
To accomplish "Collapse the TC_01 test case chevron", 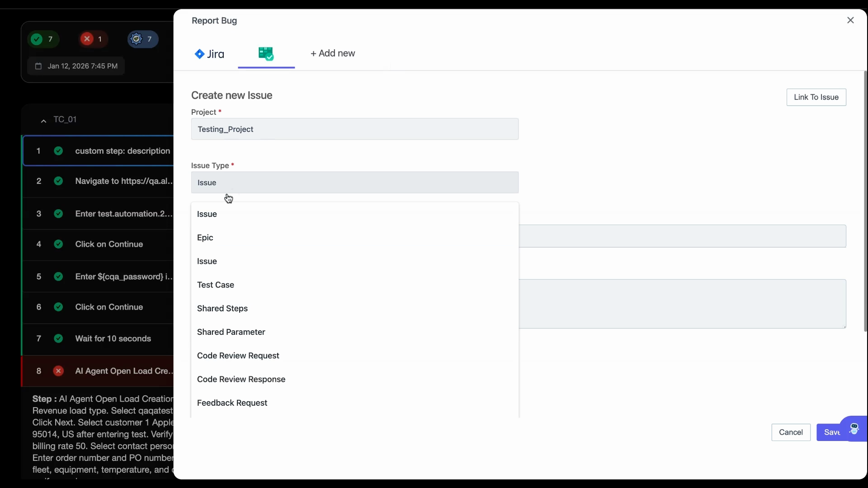I will [x=43, y=121].
